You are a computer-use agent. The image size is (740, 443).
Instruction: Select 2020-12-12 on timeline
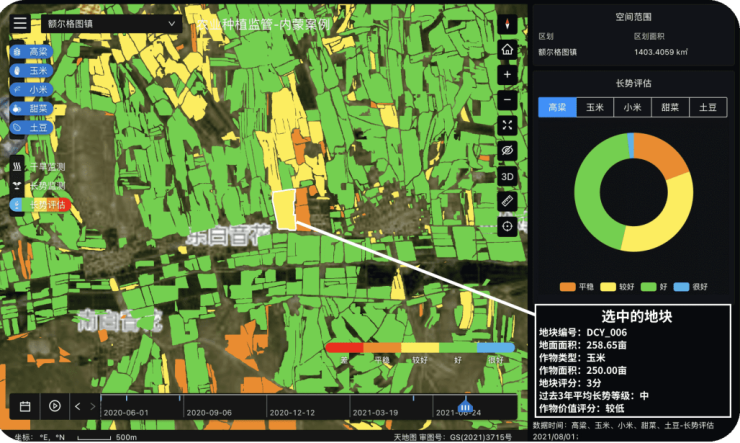[292, 412]
